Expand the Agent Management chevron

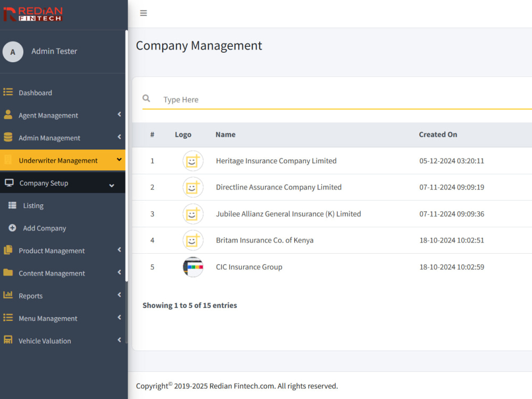119,114
